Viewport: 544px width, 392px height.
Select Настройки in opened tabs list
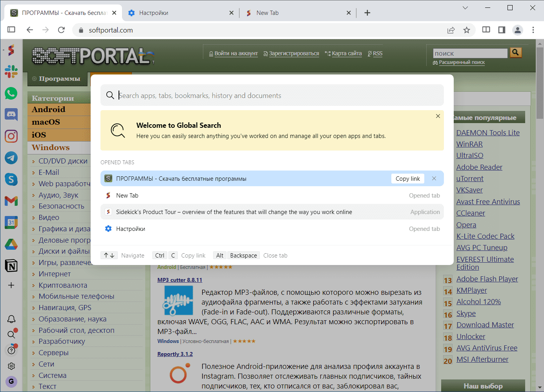[x=272, y=229]
